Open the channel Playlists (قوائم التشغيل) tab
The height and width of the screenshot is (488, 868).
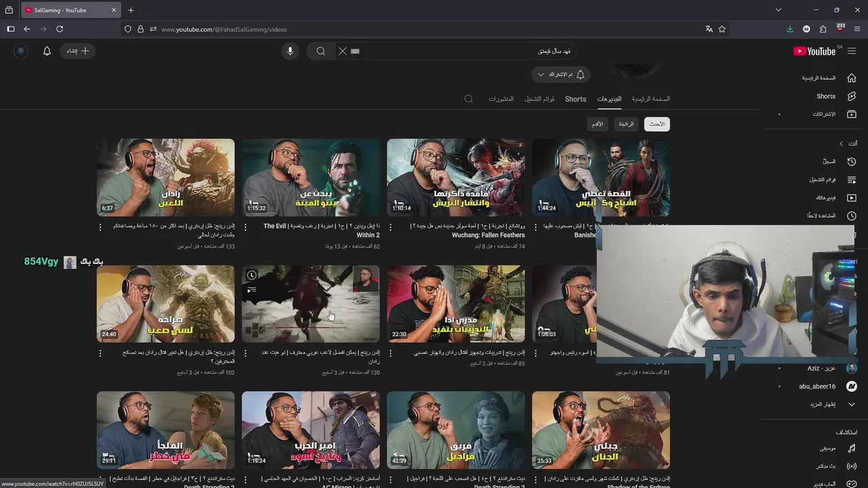[539, 99]
